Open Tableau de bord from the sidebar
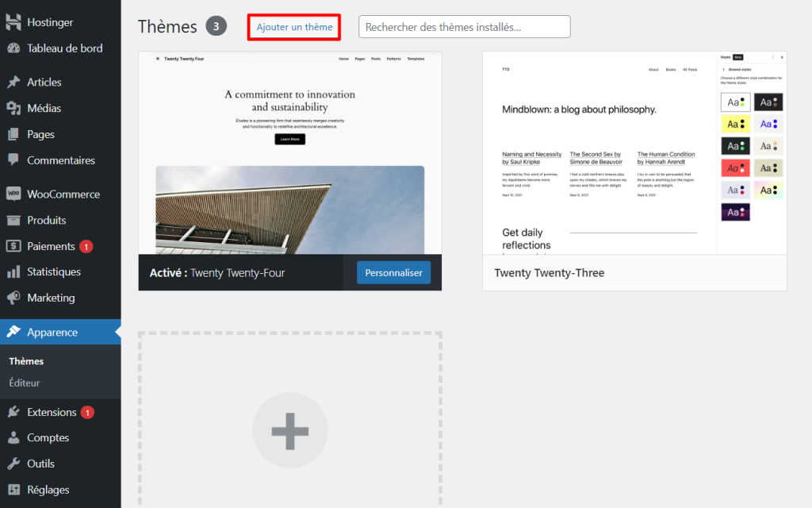This screenshot has height=508, width=812. click(59, 48)
